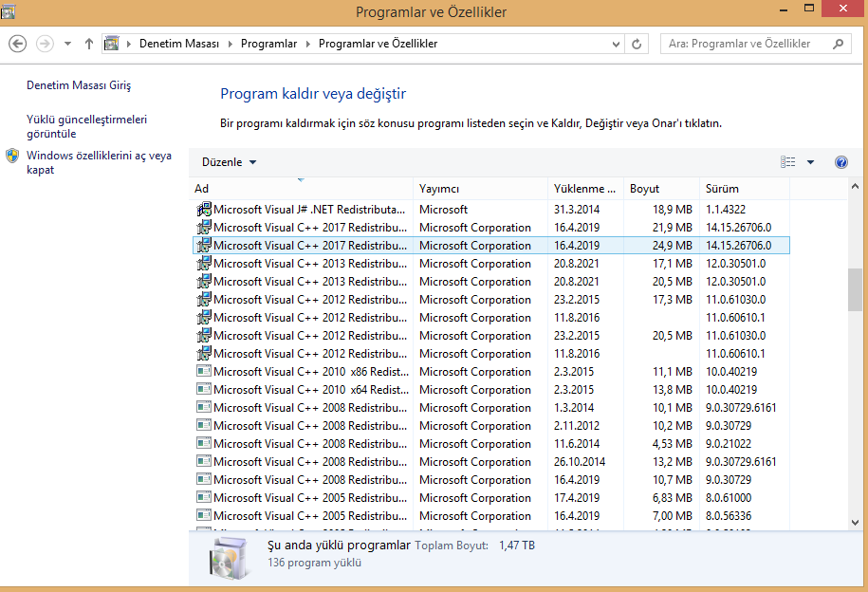The width and height of the screenshot is (868, 592).
Task: Click icon of Visual C++ 2010 x86 entry
Action: 204,371
